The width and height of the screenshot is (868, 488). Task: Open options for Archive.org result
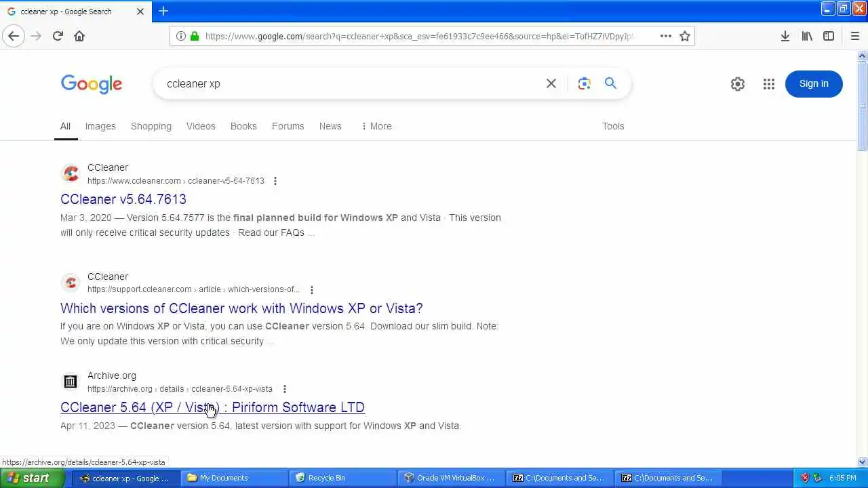click(284, 389)
